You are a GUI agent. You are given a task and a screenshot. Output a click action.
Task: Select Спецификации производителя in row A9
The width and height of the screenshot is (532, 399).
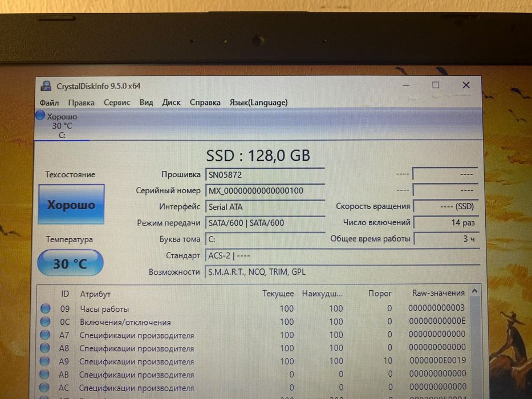(x=136, y=362)
